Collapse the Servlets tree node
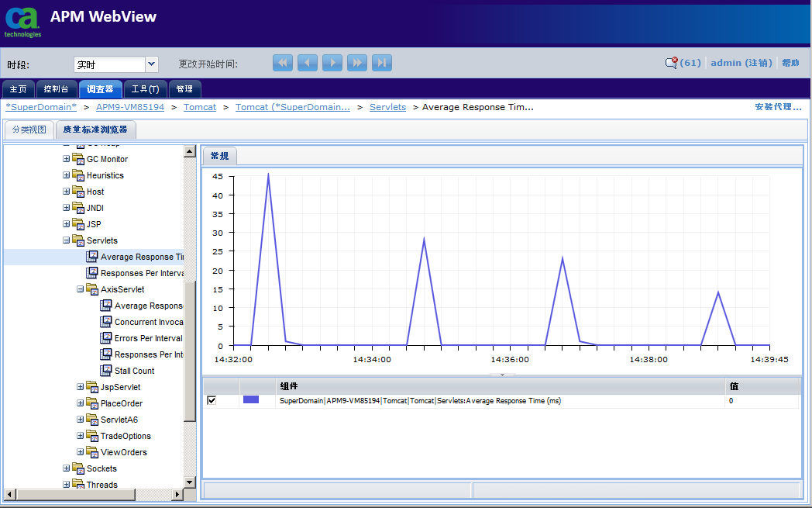812x508 pixels. pyautogui.click(x=67, y=240)
